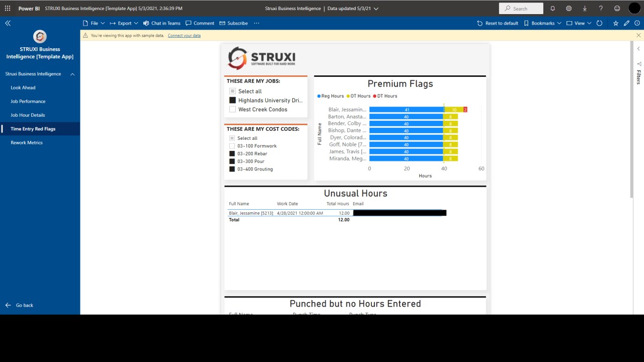
Task: Click the report info icon
Action: point(637,23)
